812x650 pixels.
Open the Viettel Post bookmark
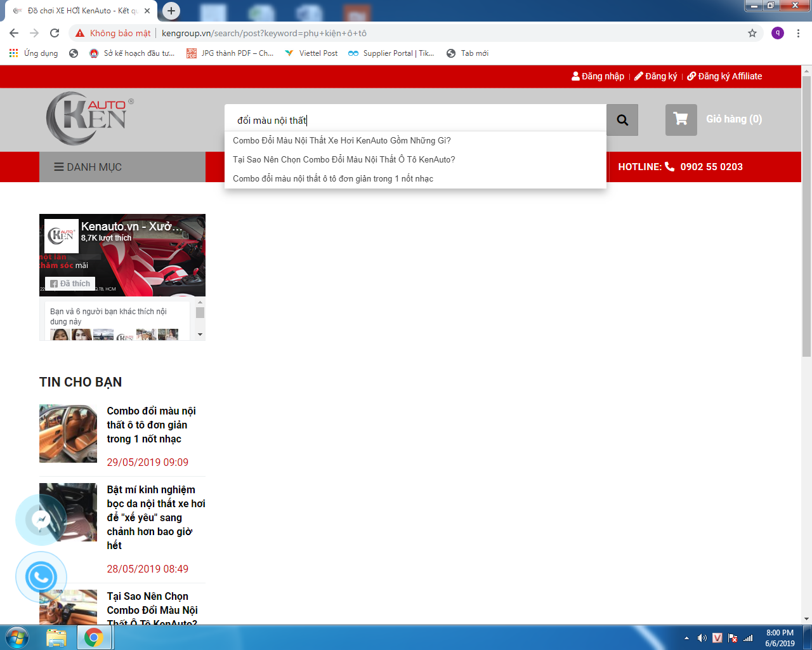coord(311,53)
